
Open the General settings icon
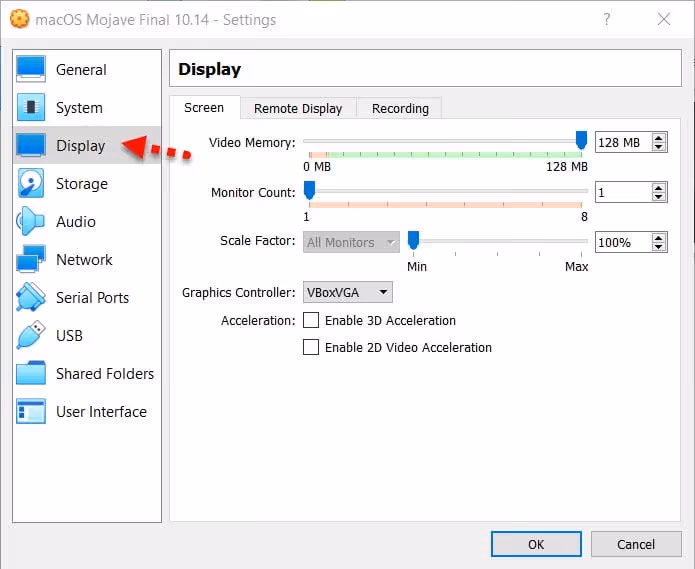click(x=31, y=69)
